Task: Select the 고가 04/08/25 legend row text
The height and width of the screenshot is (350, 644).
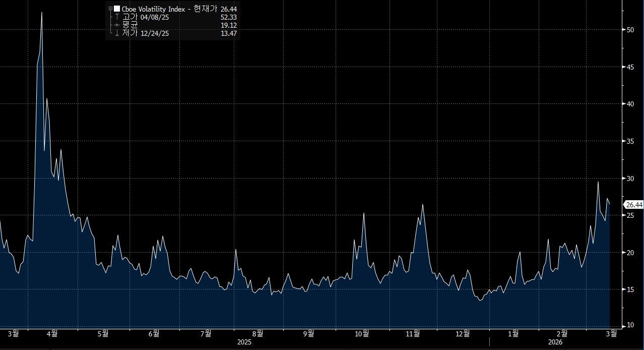Action: pos(146,17)
